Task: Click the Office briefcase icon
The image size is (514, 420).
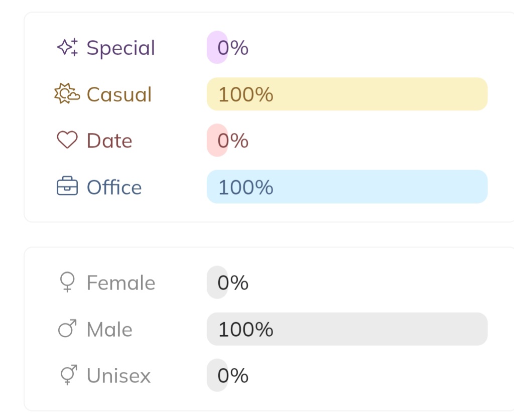Action: click(67, 187)
